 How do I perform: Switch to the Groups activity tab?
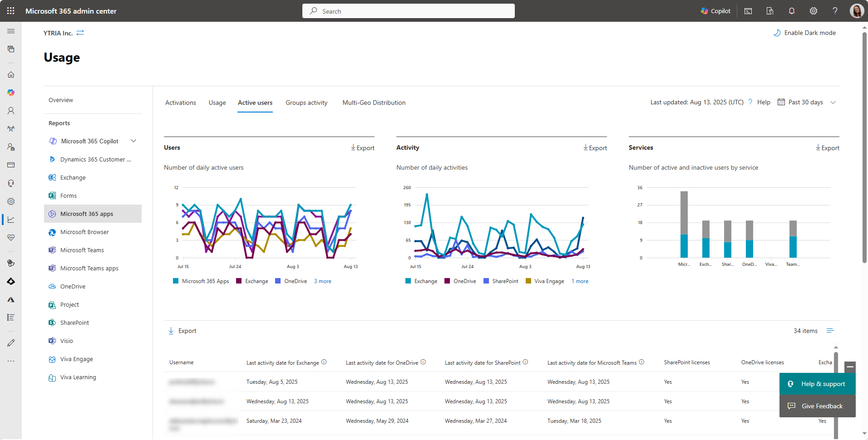tap(306, 103)
